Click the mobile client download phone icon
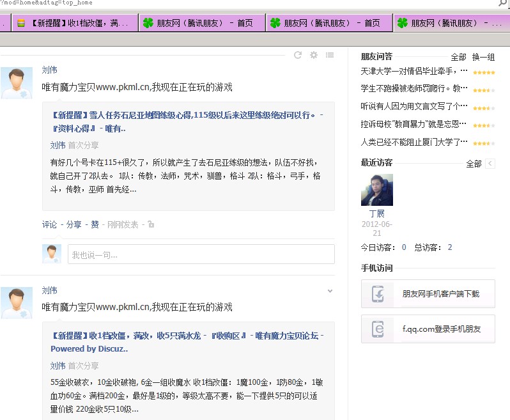 tap(378, 294)
